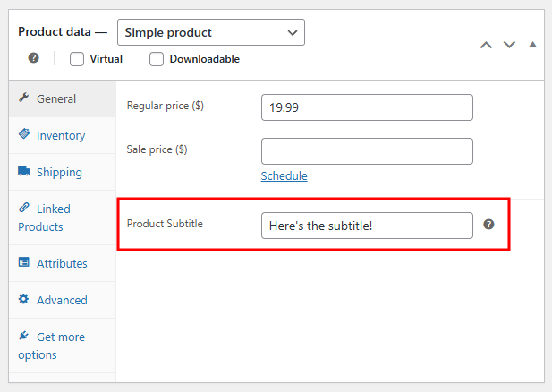
Task: Click the Get more options plug icon
Action: pos(24,337)
